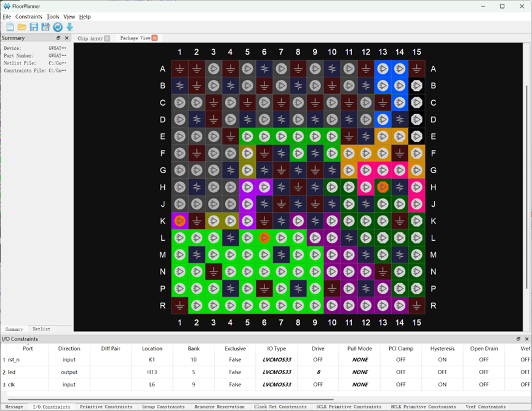Open the Vref Constraints tab

[485, 407]
